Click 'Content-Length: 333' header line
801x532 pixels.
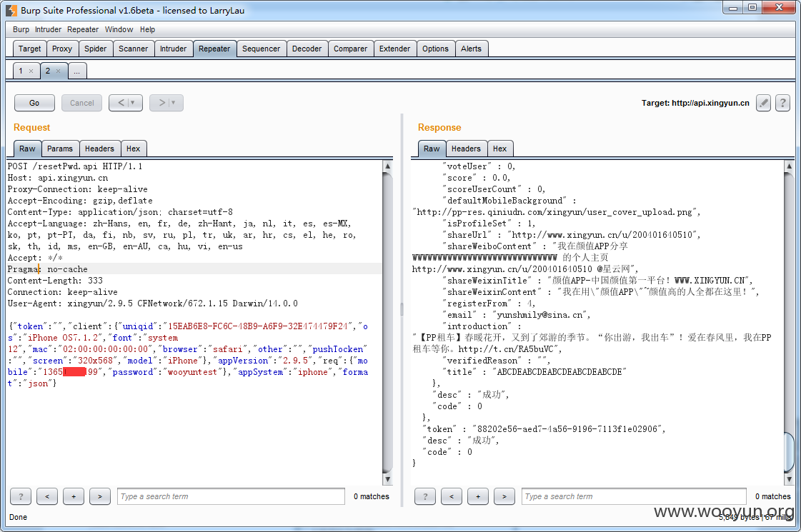click(x=55, y=281)
